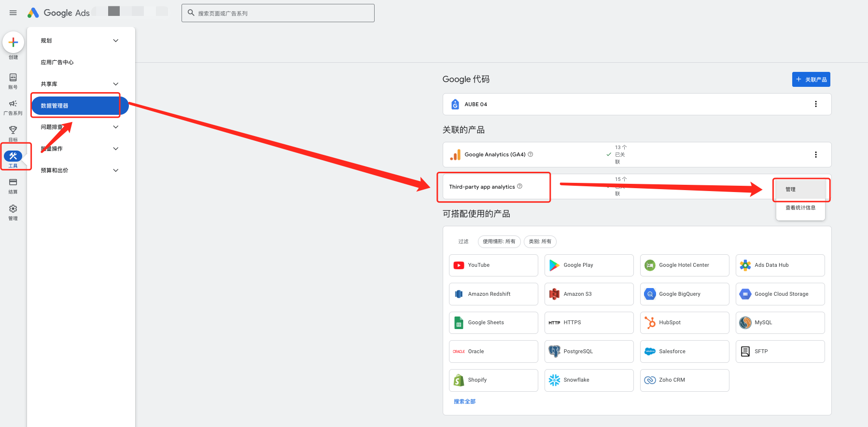Click the Salesforce cloud icon
868x427 pixels.
tap(650, 351)
